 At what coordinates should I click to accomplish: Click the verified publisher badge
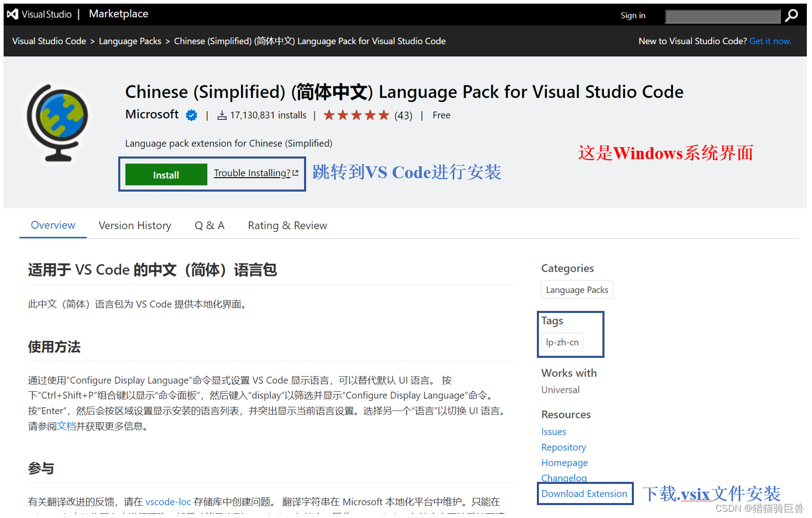point(192,116)
